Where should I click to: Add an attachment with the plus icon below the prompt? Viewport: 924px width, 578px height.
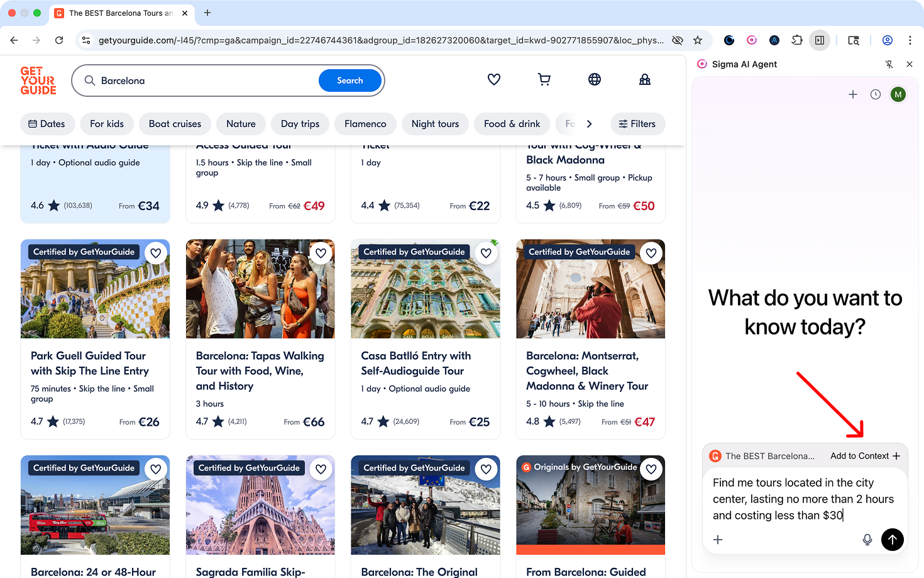click(x=718, y=539)
